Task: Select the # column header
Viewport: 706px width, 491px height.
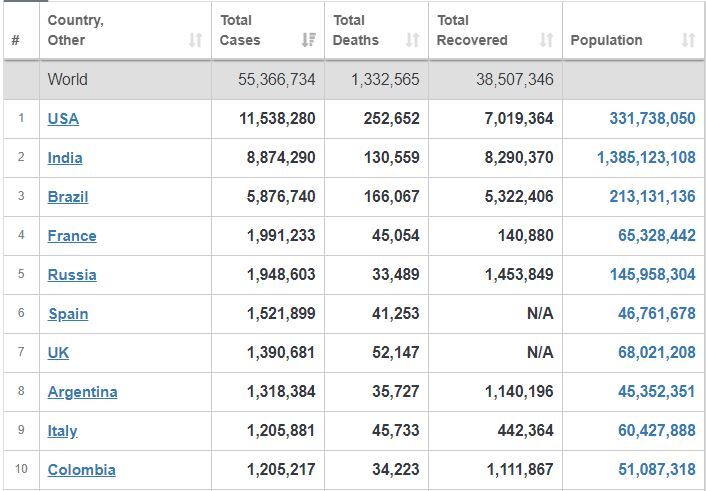Action: (x=16, y=40)
